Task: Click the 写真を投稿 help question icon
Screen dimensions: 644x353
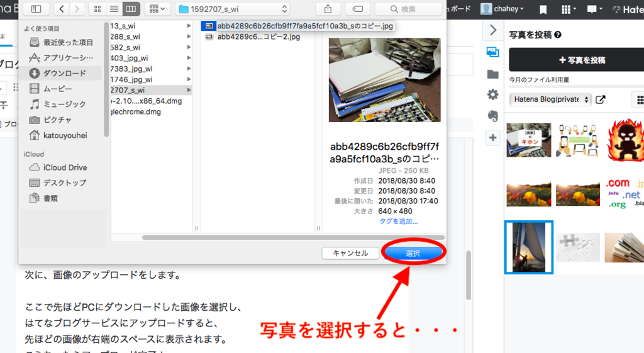Action: click(x=557, y=35)
